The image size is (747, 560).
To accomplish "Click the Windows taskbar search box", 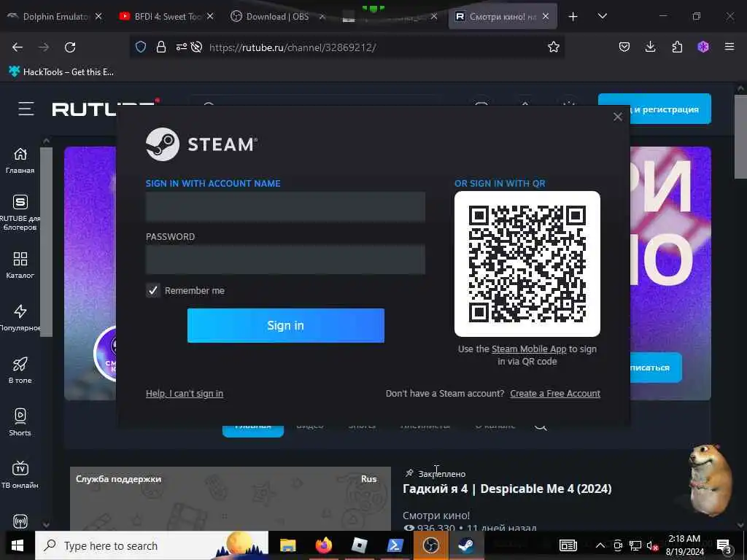I will (152, 545).
